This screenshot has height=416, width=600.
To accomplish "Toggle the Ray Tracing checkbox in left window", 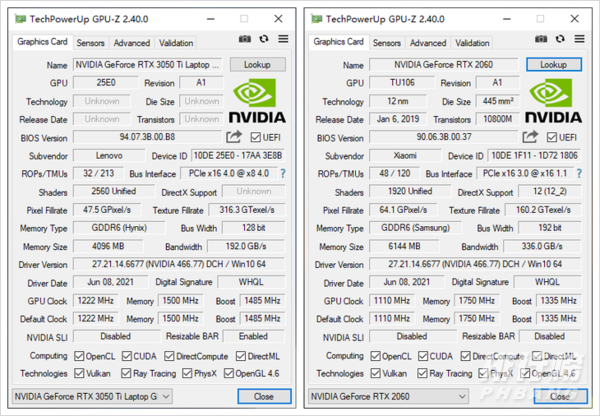I will pyautogui.click(x=129, y=373).
